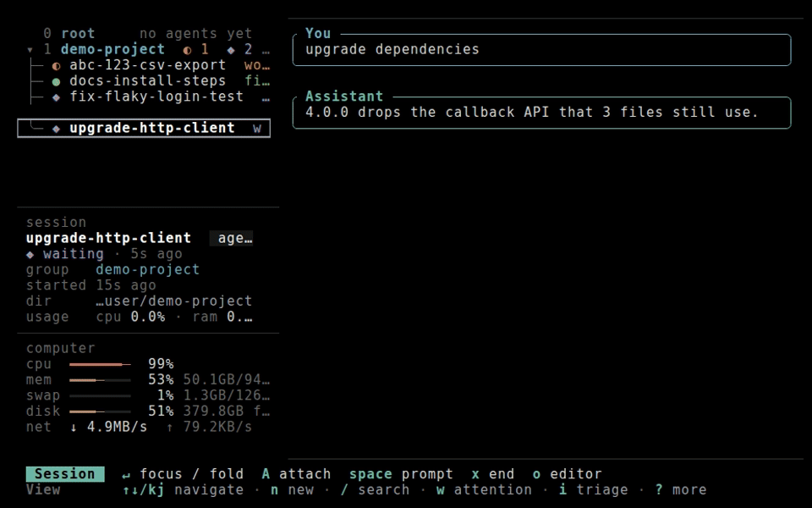812x508 pixels.
Task: Click the 53% memory value
Action: [x=161, y=379]
